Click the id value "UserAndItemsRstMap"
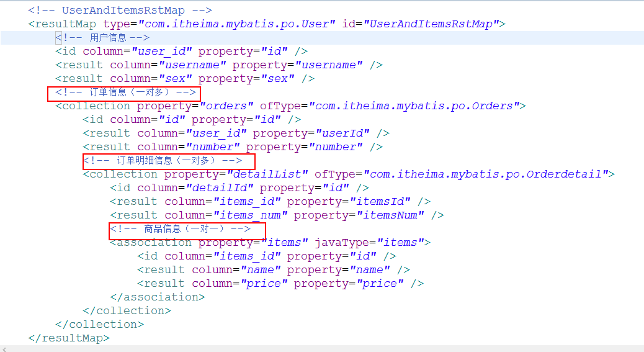 [431, 24]
